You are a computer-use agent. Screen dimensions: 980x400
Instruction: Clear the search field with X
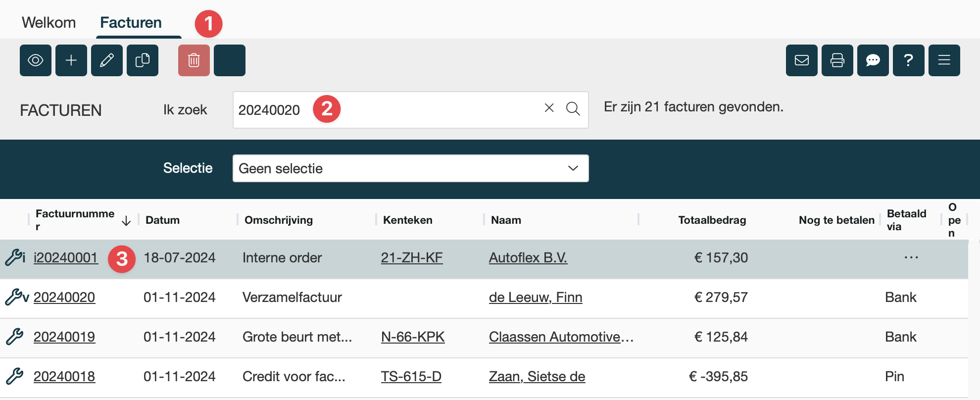tap(549, 108)
